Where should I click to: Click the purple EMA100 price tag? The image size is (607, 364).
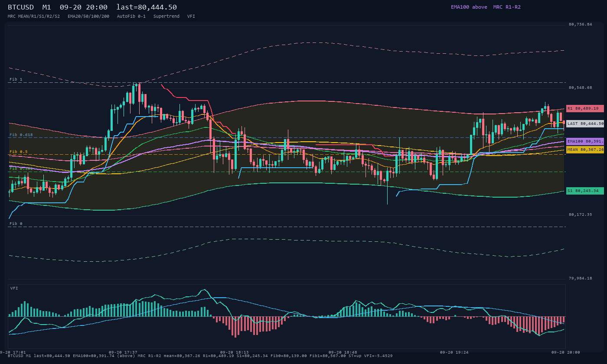click(585, 141)
